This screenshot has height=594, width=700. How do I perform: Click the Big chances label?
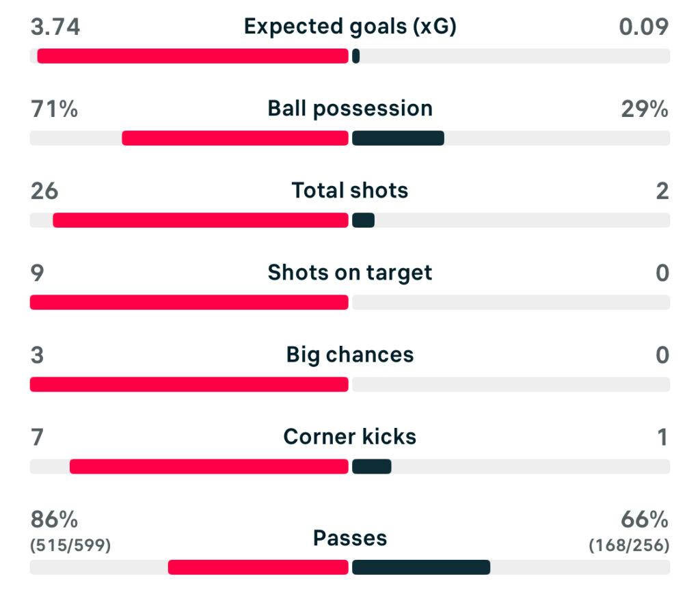tap(350, 355)
